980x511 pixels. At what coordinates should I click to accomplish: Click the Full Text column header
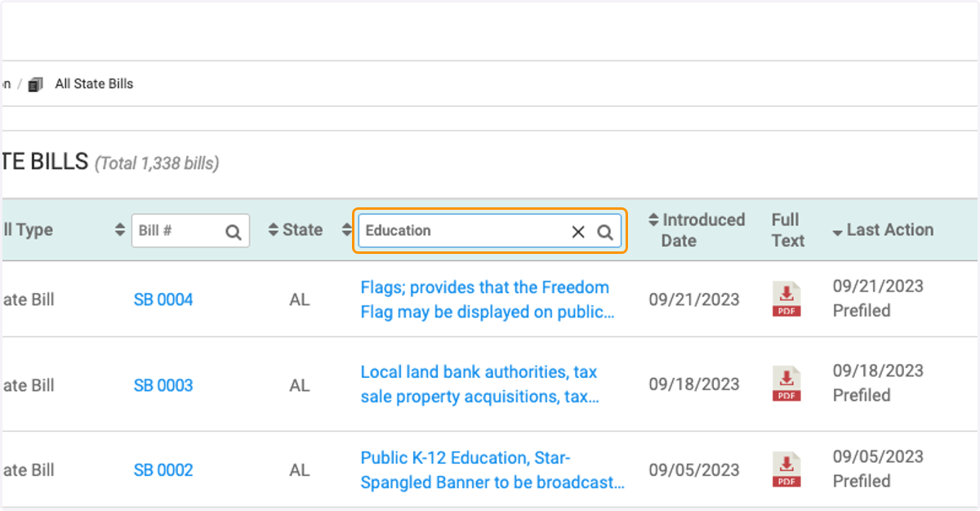(x=788, y=230)
